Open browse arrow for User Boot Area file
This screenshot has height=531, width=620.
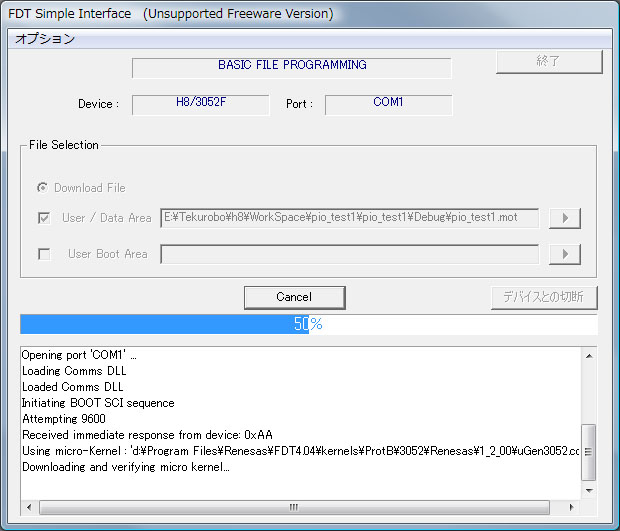pyautogui.click(x=564, y=255)
